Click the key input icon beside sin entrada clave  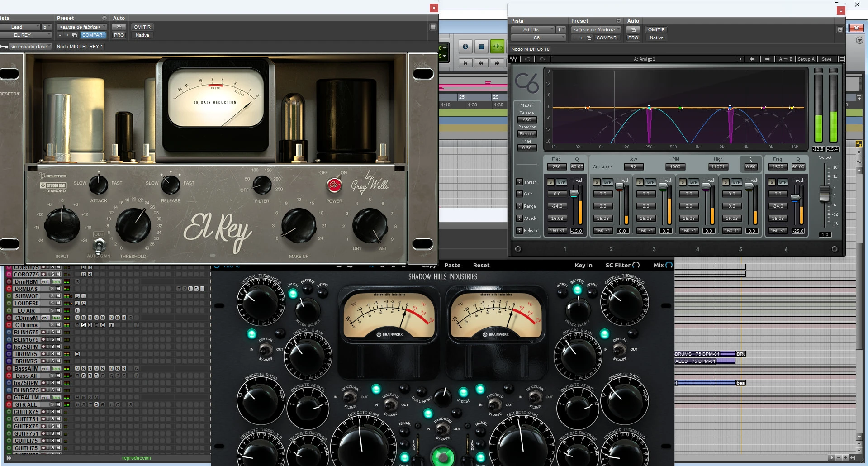4,46
